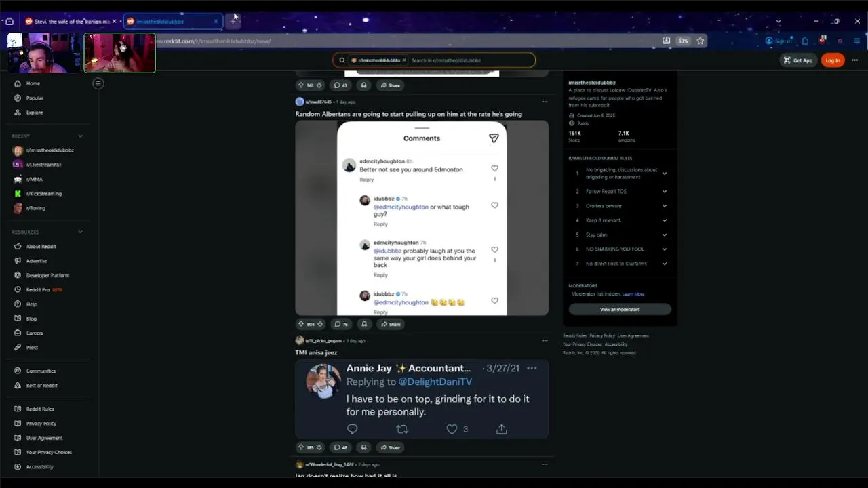
Task: Open About Reddit link
Action: [x=41, y=247]
